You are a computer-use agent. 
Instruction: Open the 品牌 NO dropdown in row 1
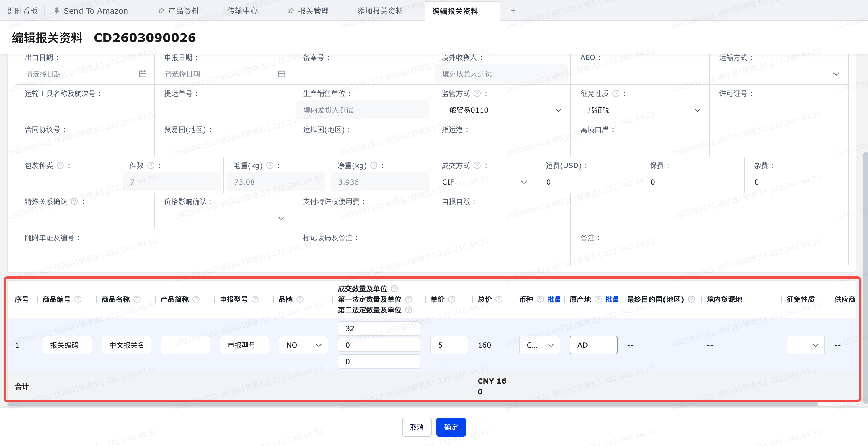point(303,345)
